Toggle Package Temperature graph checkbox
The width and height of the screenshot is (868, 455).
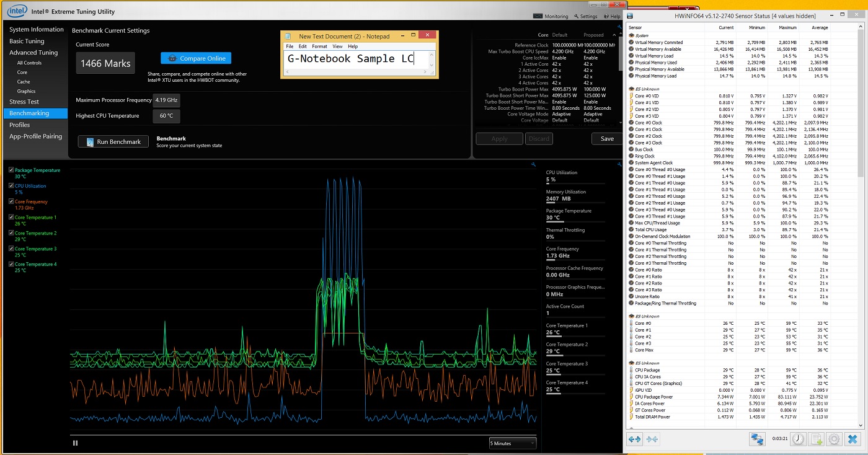(x=11, y=170)
